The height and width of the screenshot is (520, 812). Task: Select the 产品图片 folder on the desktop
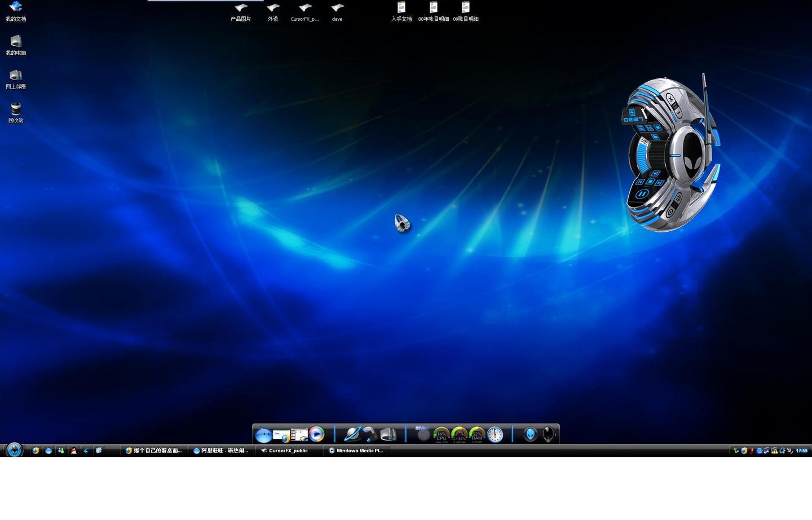pos(241,12)
